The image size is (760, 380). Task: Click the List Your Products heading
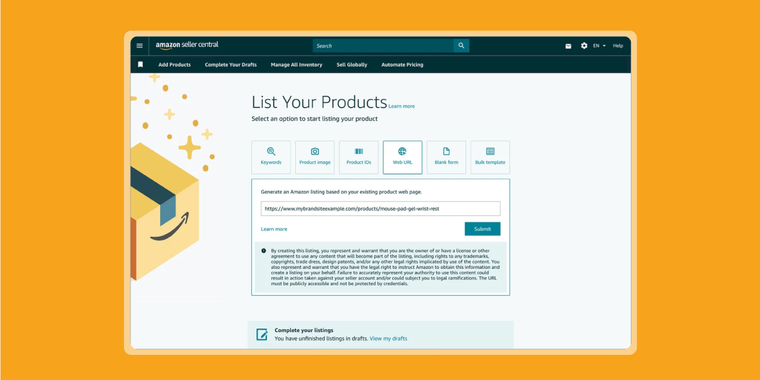click(319, 102)
